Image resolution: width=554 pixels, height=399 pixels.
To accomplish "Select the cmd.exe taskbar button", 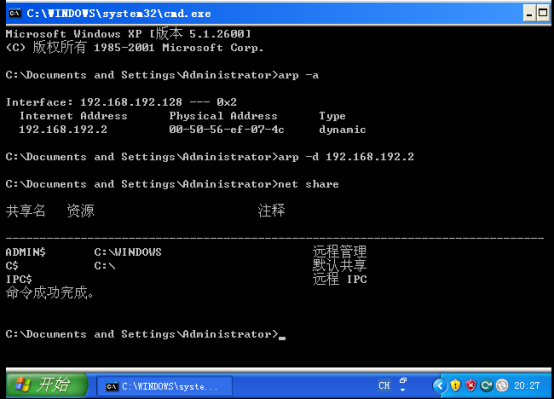I will (x=164, y=386).
